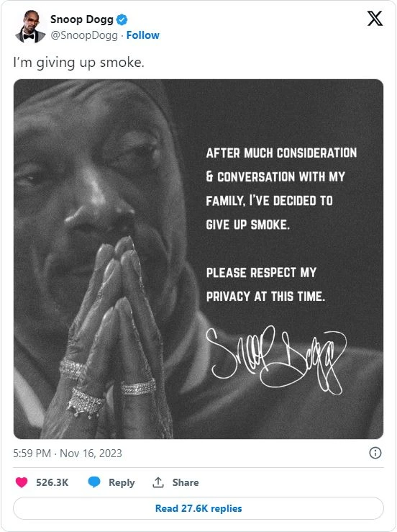Click the X logo in the corner
397x532 pixels.
(375, 18)
